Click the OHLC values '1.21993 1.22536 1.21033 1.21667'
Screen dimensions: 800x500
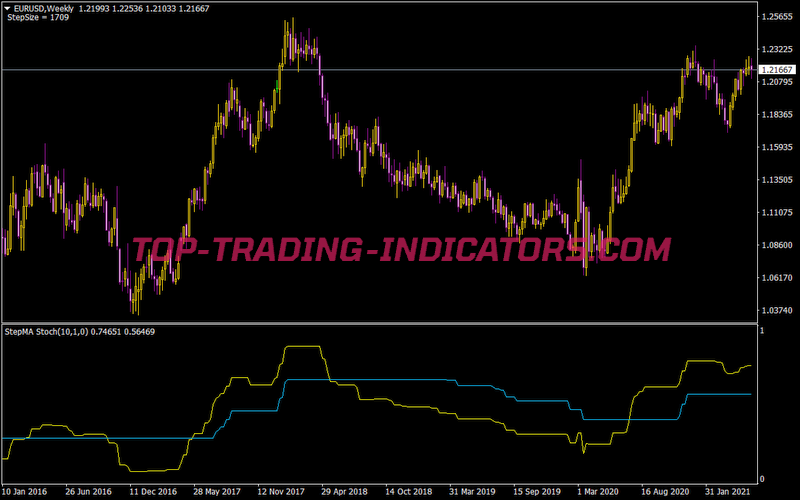pos(144,9)
